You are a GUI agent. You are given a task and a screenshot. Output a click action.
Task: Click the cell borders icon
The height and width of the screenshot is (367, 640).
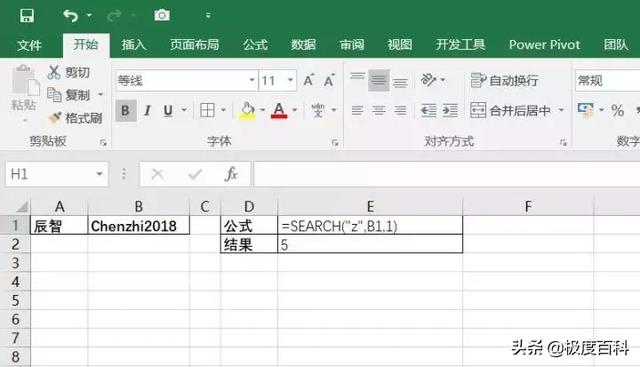207,110
